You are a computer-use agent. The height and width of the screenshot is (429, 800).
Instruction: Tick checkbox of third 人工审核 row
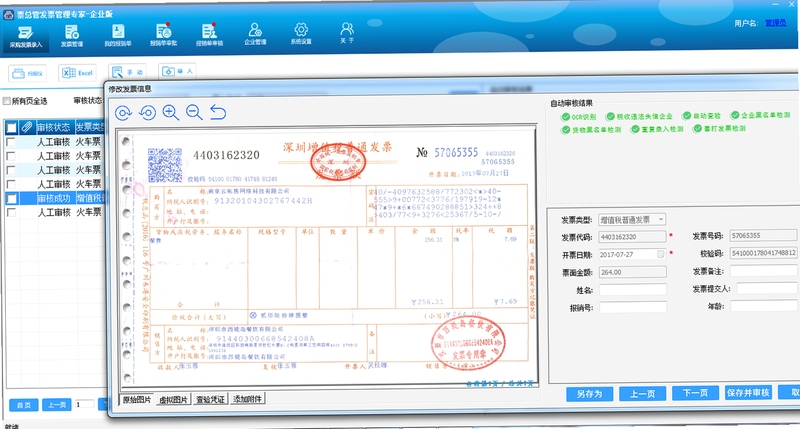point(11,170)
